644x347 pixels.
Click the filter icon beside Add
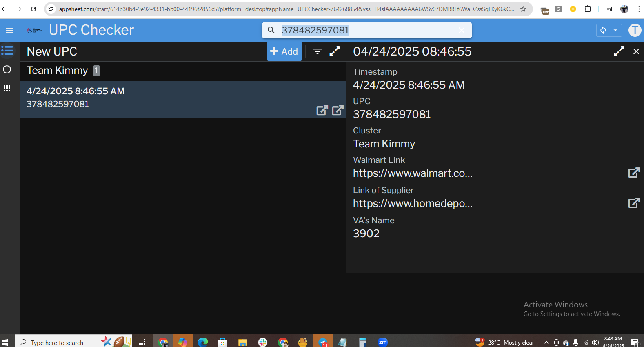(317, 51)
